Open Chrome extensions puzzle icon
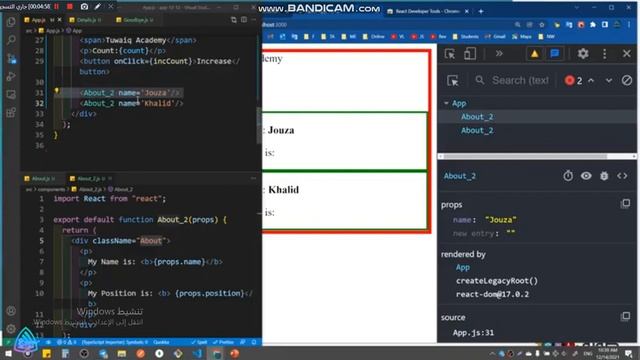Screen dimensions: 640x360 pyautogui.click(x=593, y=25)
